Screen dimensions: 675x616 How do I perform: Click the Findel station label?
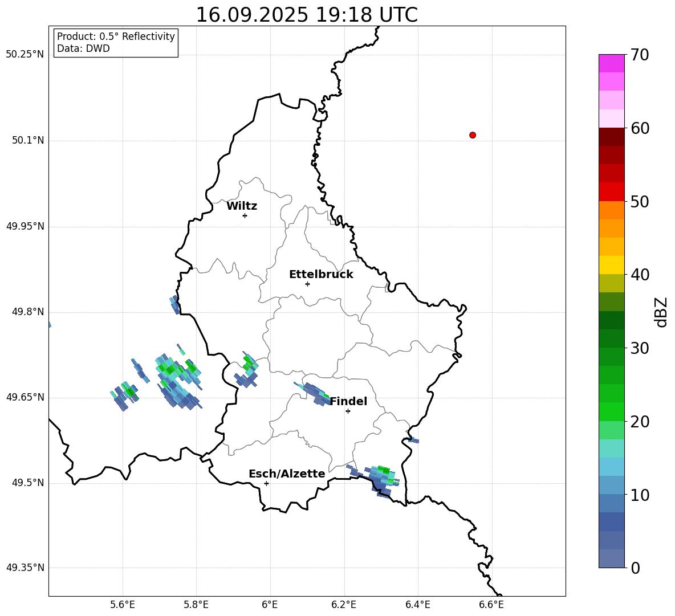pyautogui.click(x=348, y=401)
